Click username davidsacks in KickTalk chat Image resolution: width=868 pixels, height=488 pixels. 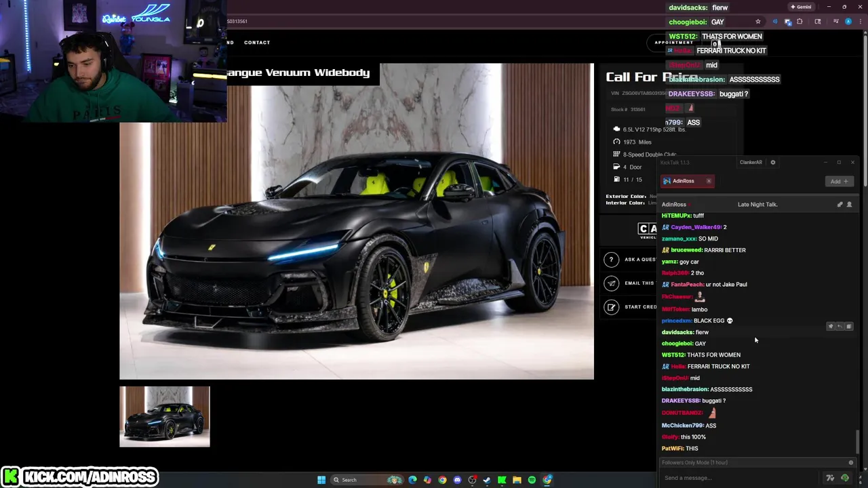pos(677,332)
